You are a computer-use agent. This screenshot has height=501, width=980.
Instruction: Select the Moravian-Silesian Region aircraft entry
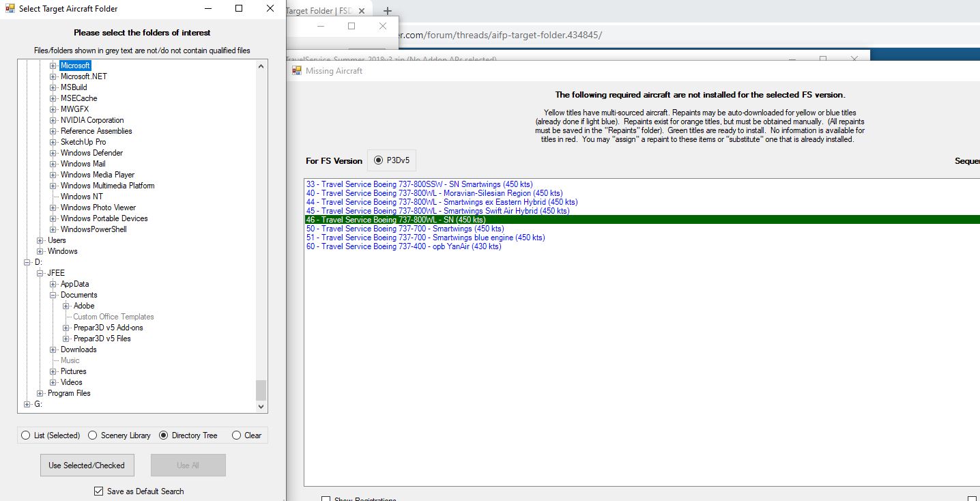pos(434,193)
